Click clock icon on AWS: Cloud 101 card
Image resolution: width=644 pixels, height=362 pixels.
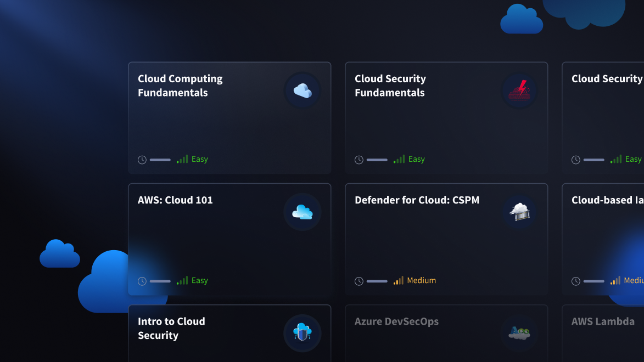pyautogui.click(x=142, y=281)
